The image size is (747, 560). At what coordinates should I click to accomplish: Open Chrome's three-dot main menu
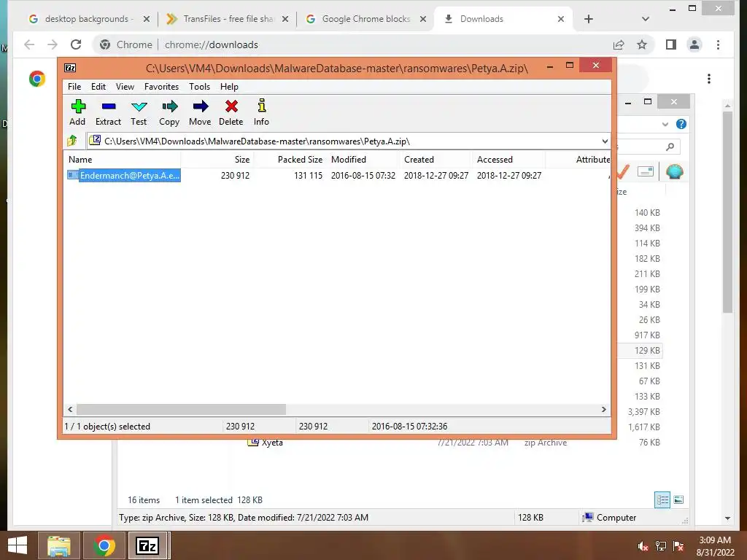click(x=718, y=44)
